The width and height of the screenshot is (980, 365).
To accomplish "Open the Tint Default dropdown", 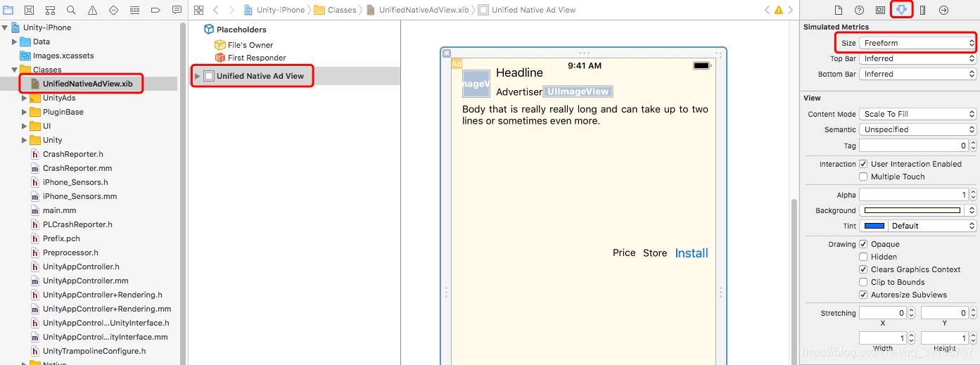I will click(x=932, y=226).
